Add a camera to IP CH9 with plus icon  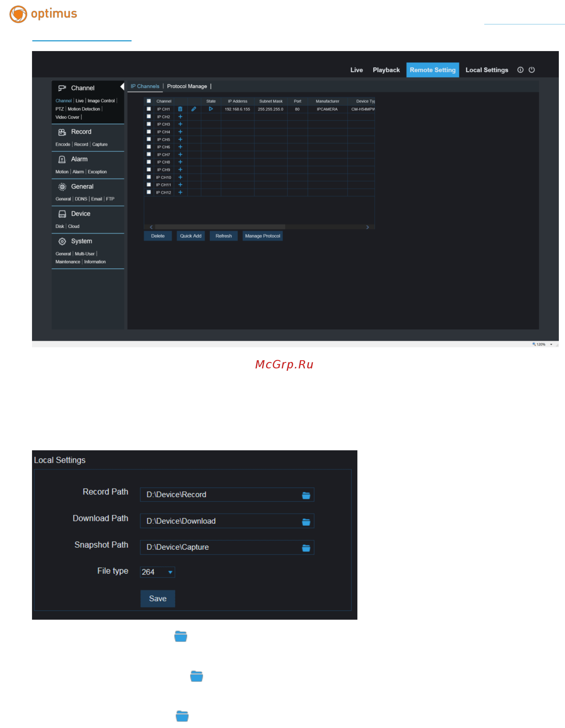tap(180, 170)
